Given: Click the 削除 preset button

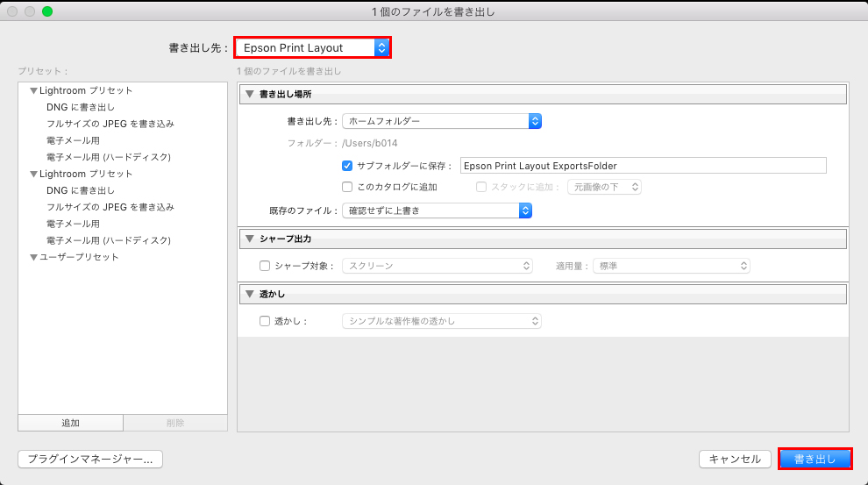Looking at the screenshot, I should point(175,423).
